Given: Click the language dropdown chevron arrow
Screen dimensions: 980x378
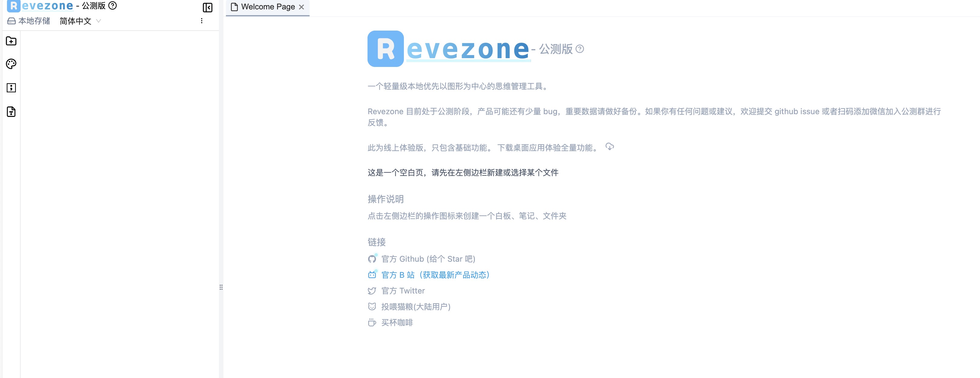Looking at the screenshot, I should coord(99,21).
